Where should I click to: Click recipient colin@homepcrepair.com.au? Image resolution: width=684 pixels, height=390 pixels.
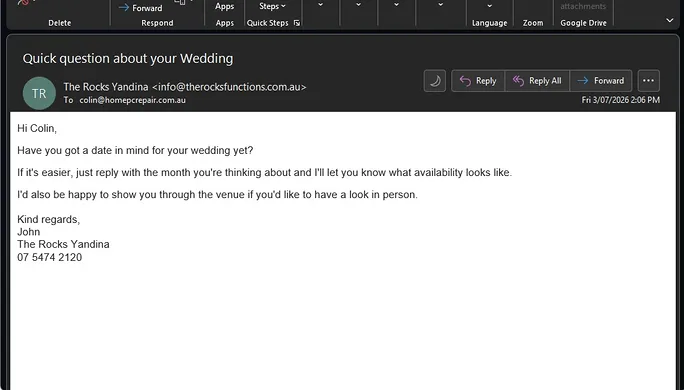pos(133,100)
